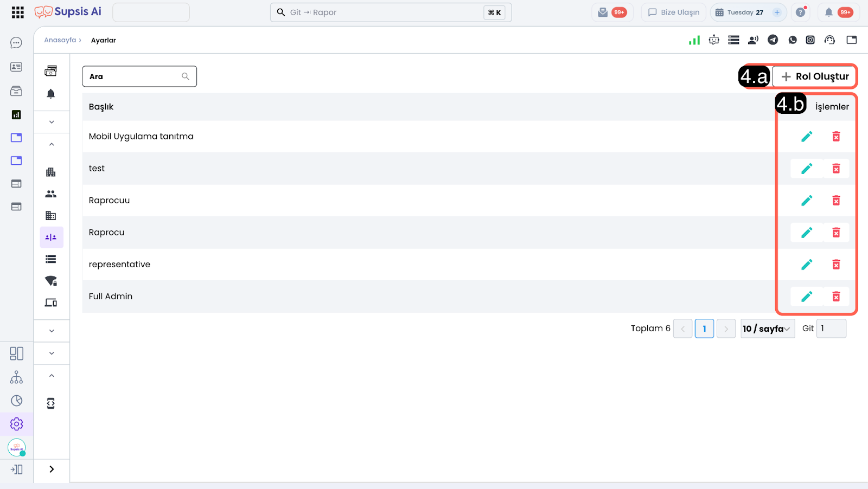The image size is (868, 489).
Task: Click the Bize Ulaşın button
Action: pos(674,12)
